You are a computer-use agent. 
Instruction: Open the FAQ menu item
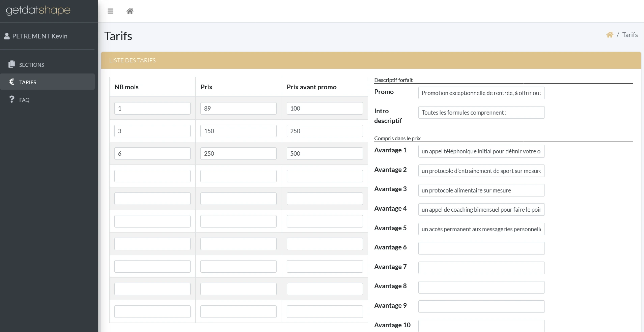(x=24, y=100)
